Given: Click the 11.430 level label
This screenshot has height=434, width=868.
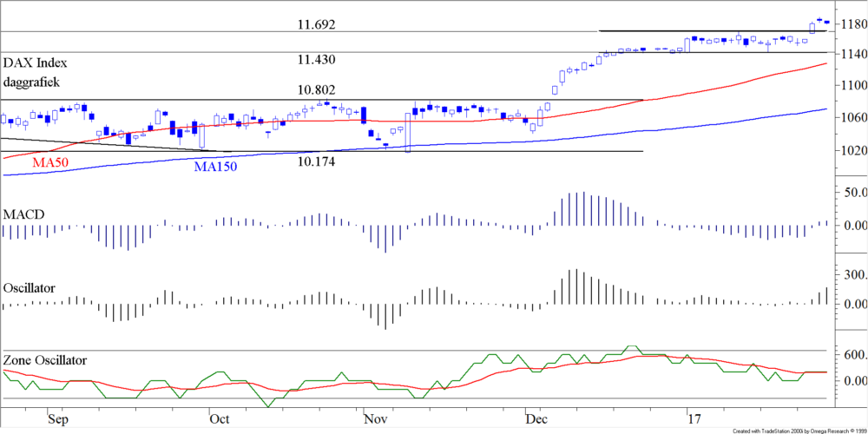Looking at the screenshot, I should coord(317,59).
